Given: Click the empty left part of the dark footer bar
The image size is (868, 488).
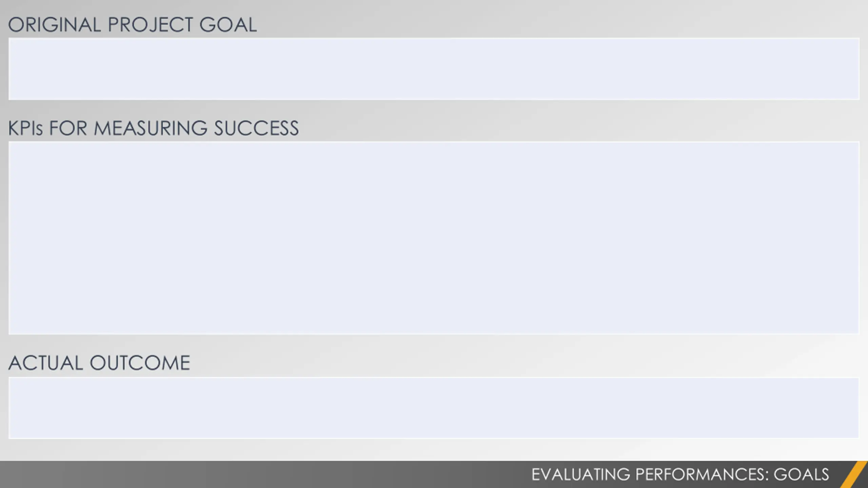Looking at the screenshot, I should pyautogui.click(x=237, y=474).
